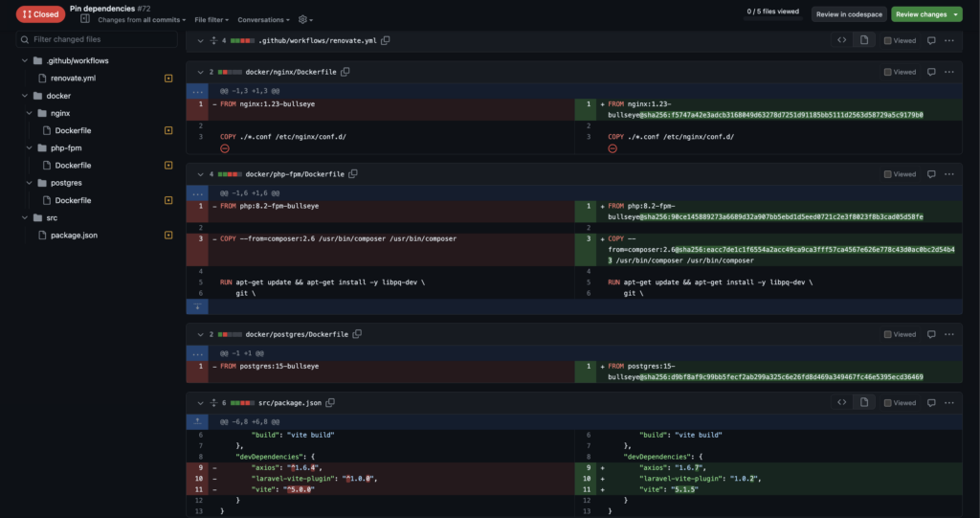Comment on package.json file
This screenshot has height=518, width=980.
(x=931, y=403)
